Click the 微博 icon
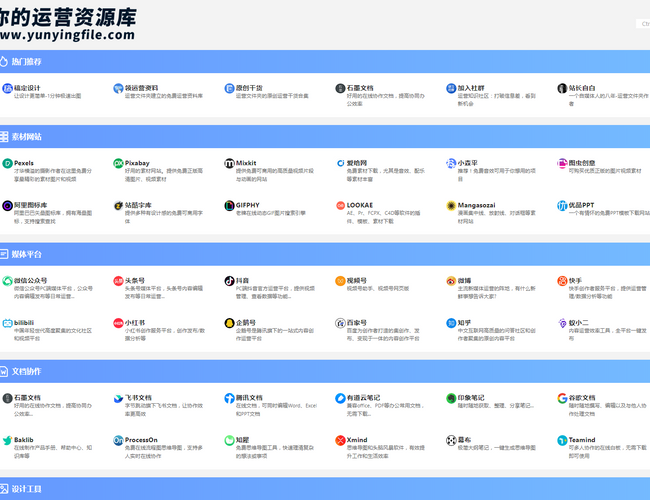This screenshot has width=650, height=500. 451,281
